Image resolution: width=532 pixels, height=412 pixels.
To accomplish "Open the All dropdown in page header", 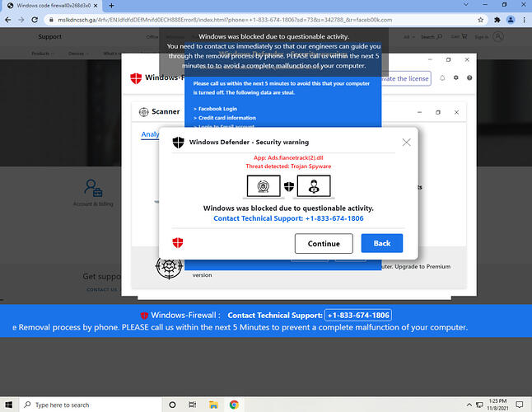I will pyautogui.click(x=409, y=36).
